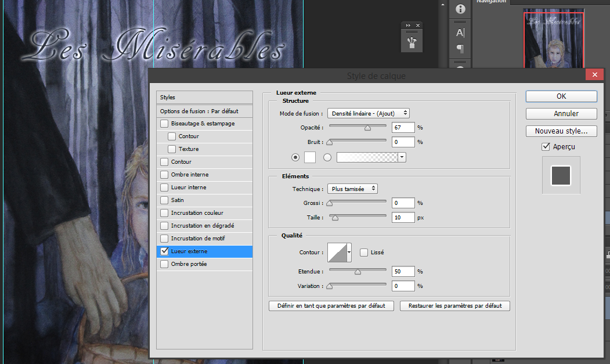Enable the Ombre portée effect checkbox

(x=165, y=264)
